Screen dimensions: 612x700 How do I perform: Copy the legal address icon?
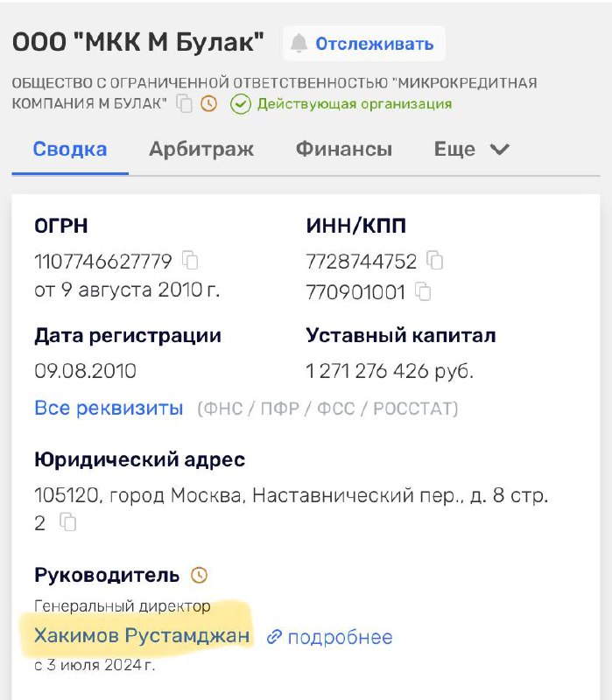(68, 521)
